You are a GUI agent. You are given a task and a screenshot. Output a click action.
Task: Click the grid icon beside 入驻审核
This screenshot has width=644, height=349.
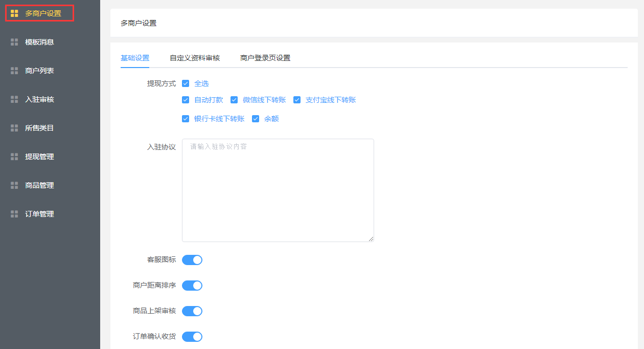(x=14, y=99)
